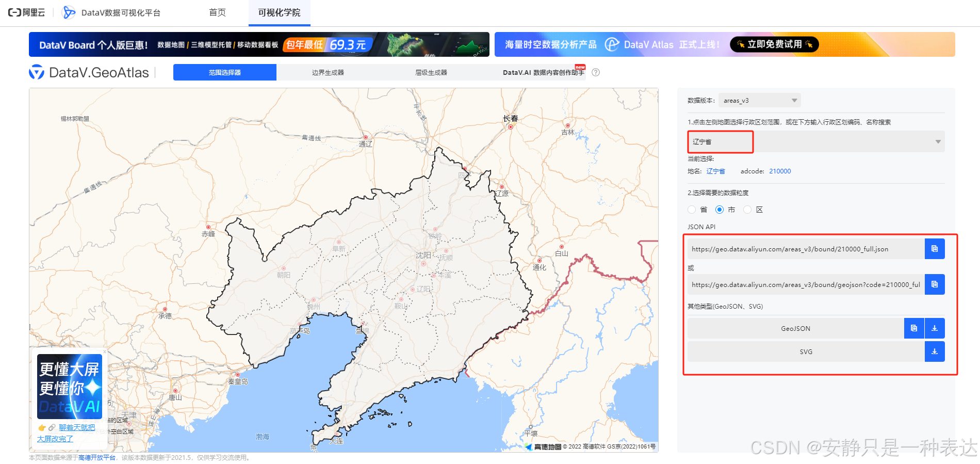
Task: Click 承德 city label on map
Action: click(165, 316)
